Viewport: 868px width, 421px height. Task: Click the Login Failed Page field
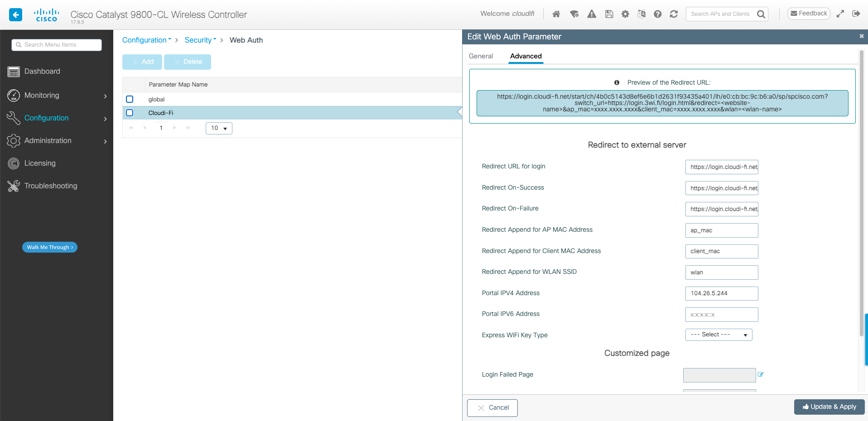719,375
